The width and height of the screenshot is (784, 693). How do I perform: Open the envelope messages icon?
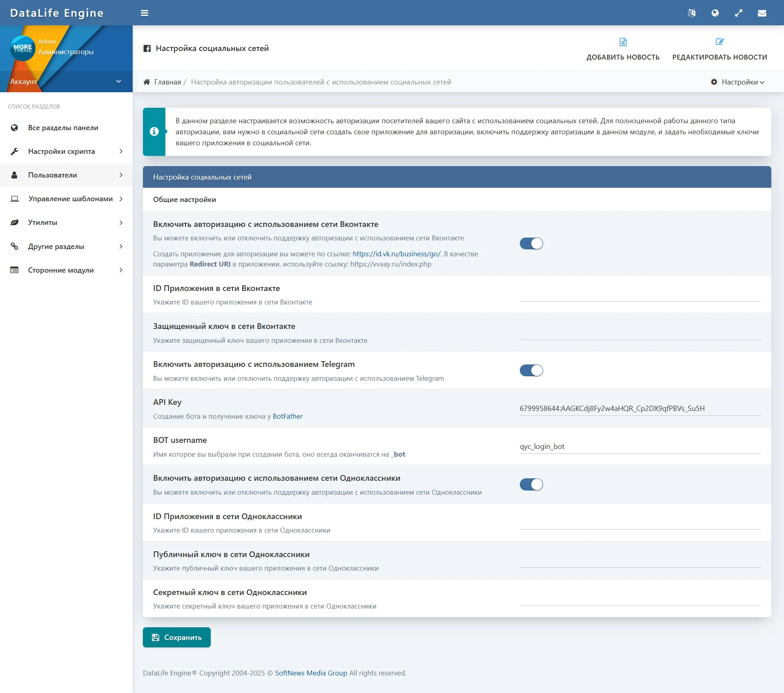coord(762,13)
